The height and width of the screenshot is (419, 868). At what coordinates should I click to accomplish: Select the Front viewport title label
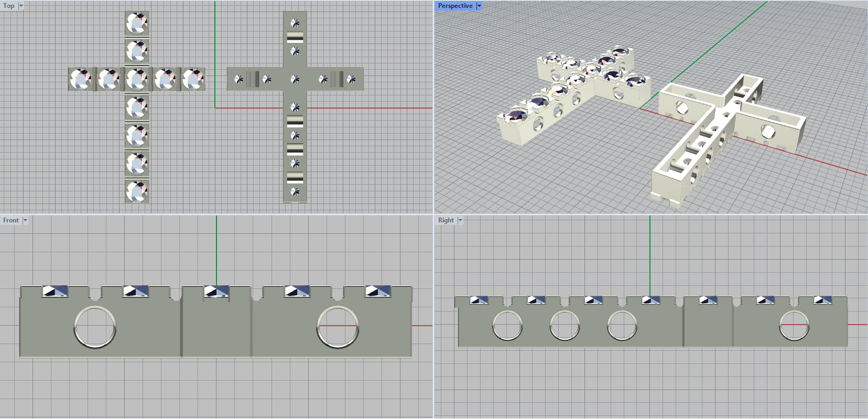coord(11,220)
